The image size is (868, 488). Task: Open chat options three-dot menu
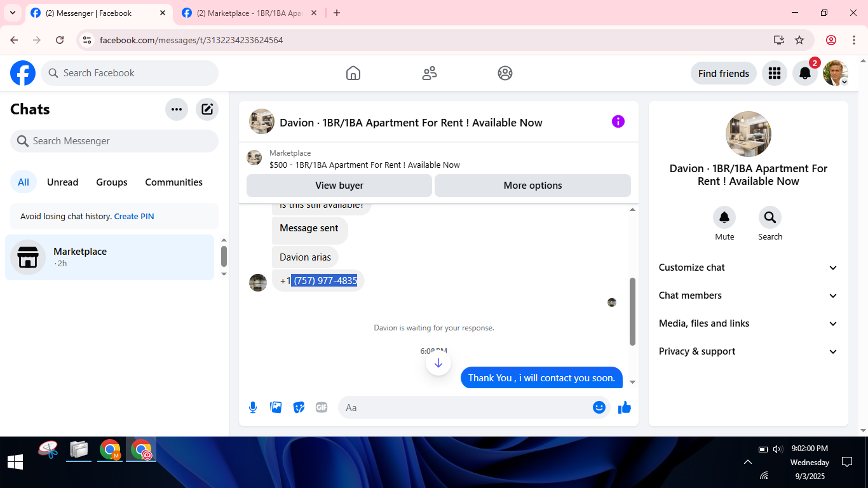click(x=177, y=109)
